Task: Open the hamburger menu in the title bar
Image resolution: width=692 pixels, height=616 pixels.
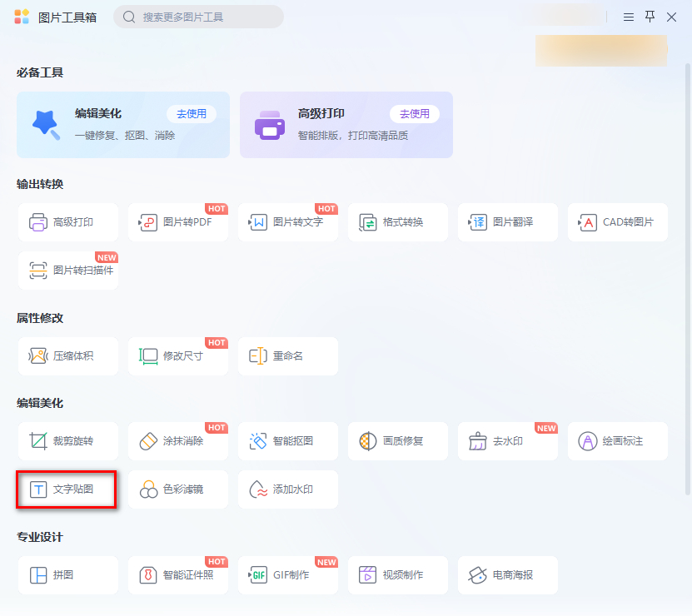Action: point(628,17)
